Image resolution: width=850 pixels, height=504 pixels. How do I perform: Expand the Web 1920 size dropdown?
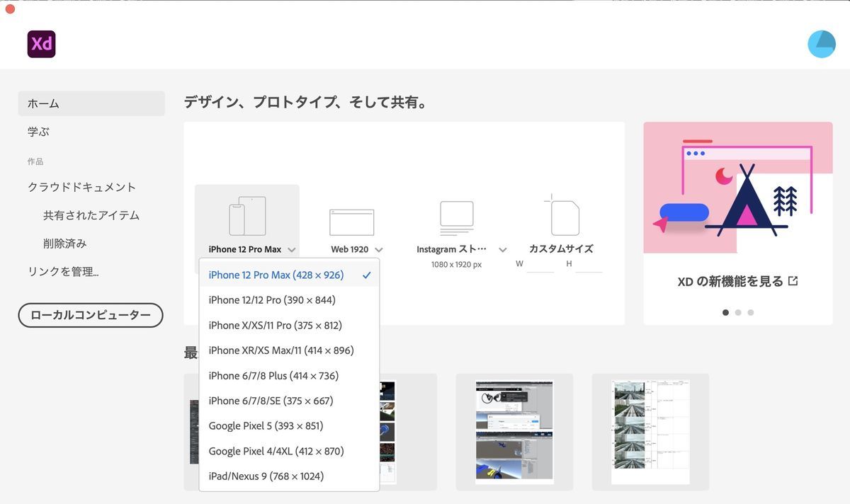pyautogui.click(x=379, y=250)
